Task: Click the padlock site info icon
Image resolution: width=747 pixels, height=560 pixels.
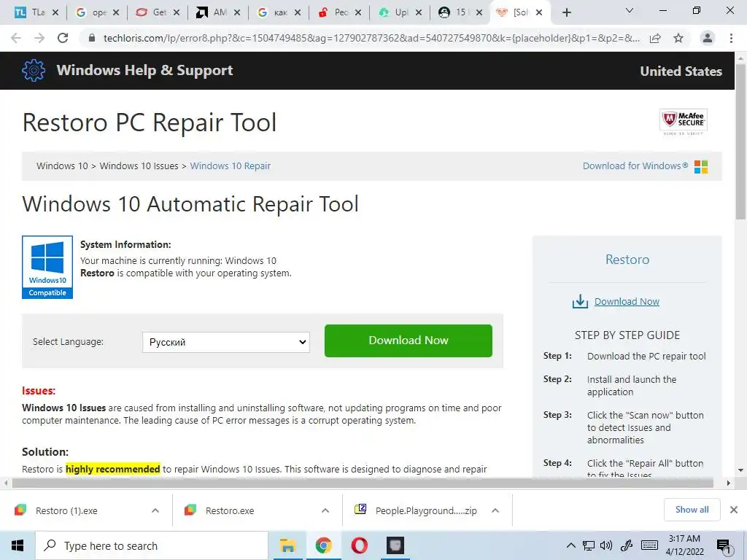Action: pyautogui.click(x=92, y=38)
